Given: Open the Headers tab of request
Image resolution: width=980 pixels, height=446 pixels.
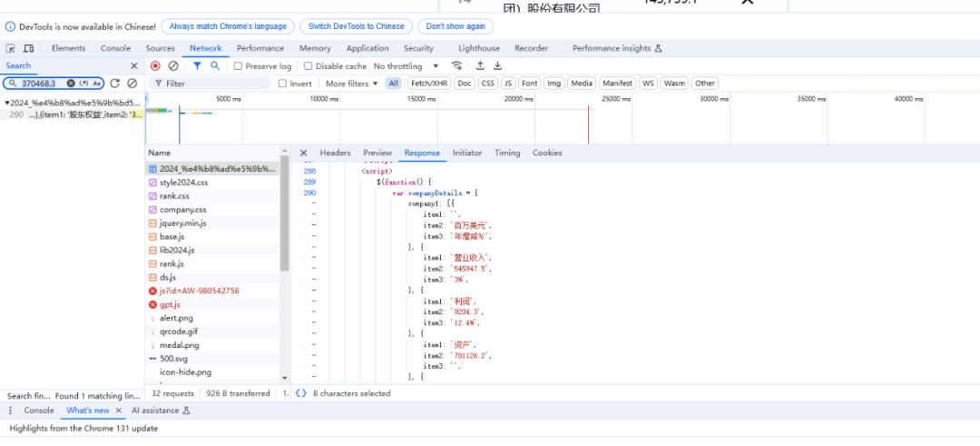Looking at the screenshot, I should pyautogui.click(x=335, y=153).
